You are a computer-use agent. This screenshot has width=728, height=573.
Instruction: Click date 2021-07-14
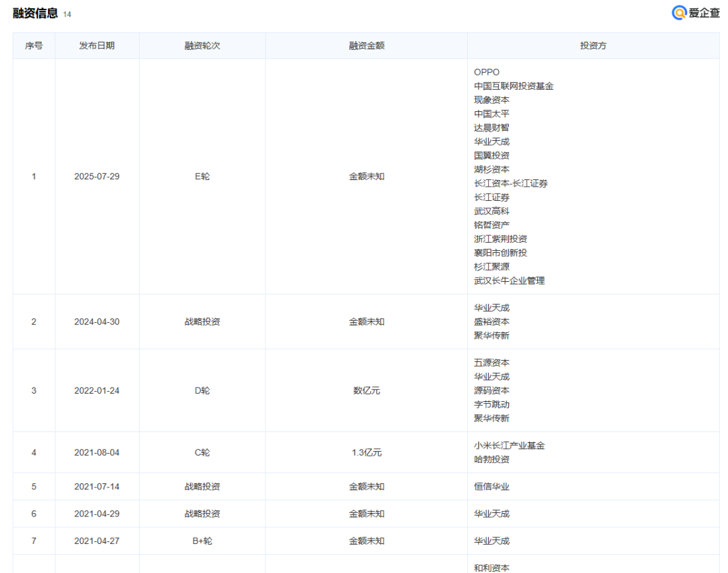point(96,487)
